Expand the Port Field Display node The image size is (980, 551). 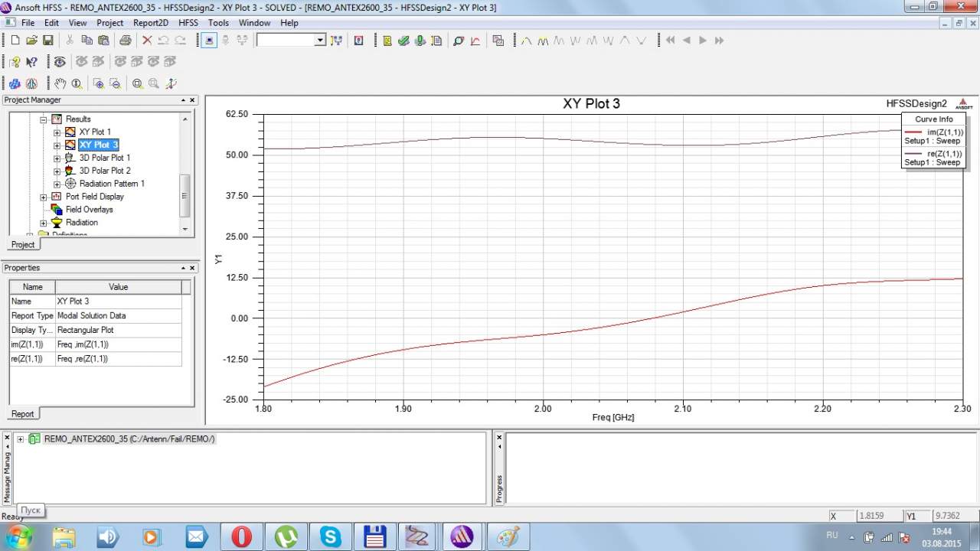click(44, 197)
